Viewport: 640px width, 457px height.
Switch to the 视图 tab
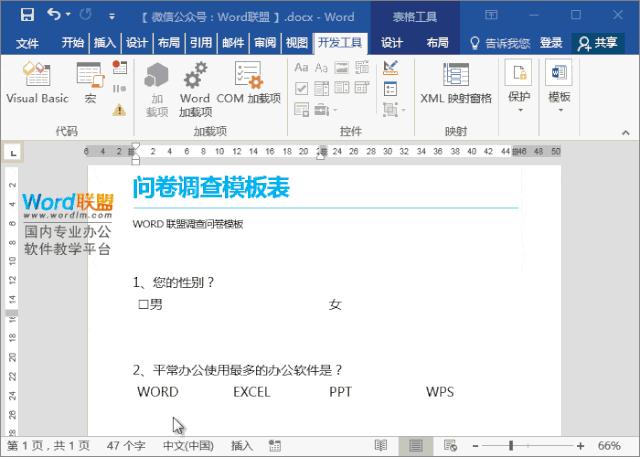point(297,42)
